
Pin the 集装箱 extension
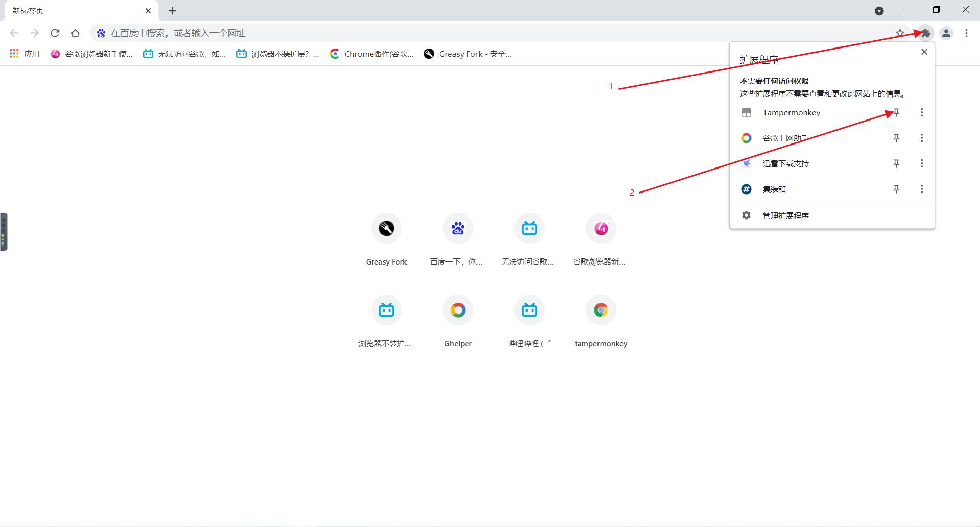(896, 189)
